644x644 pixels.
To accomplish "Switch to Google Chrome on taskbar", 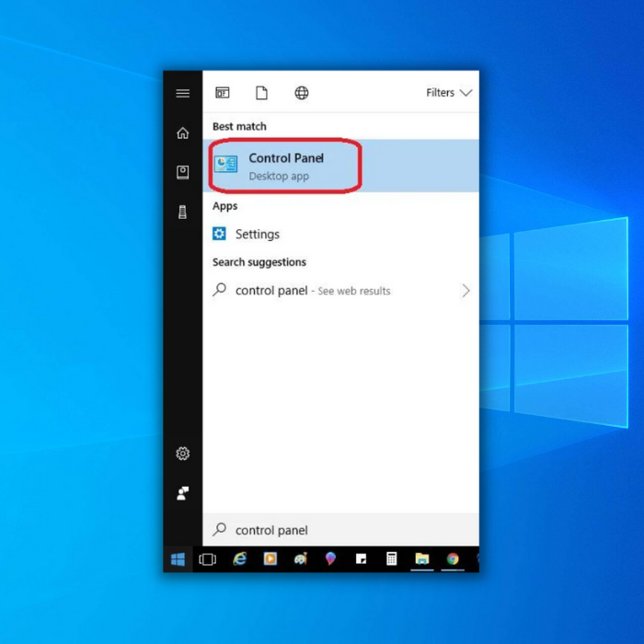I will [x=453, y=559].
